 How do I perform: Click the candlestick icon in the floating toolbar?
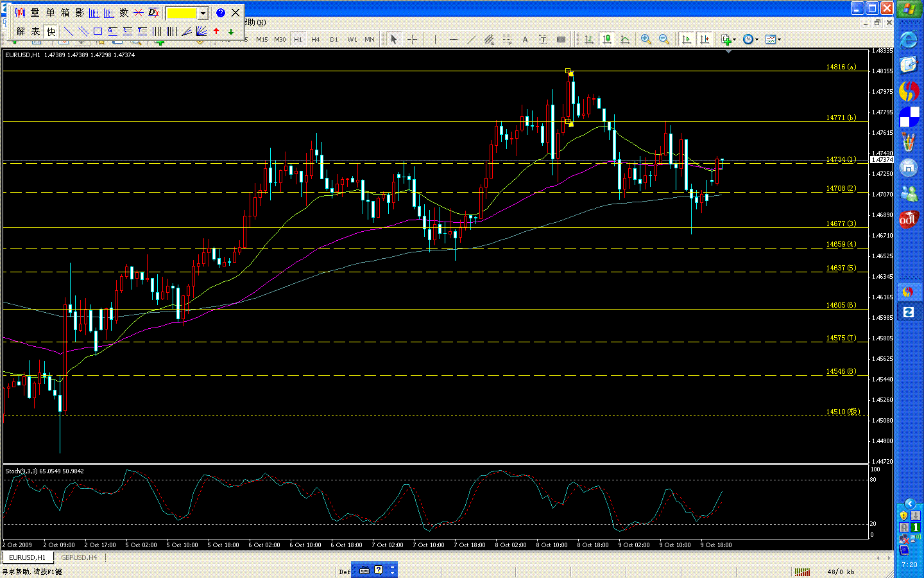point(20,13)
